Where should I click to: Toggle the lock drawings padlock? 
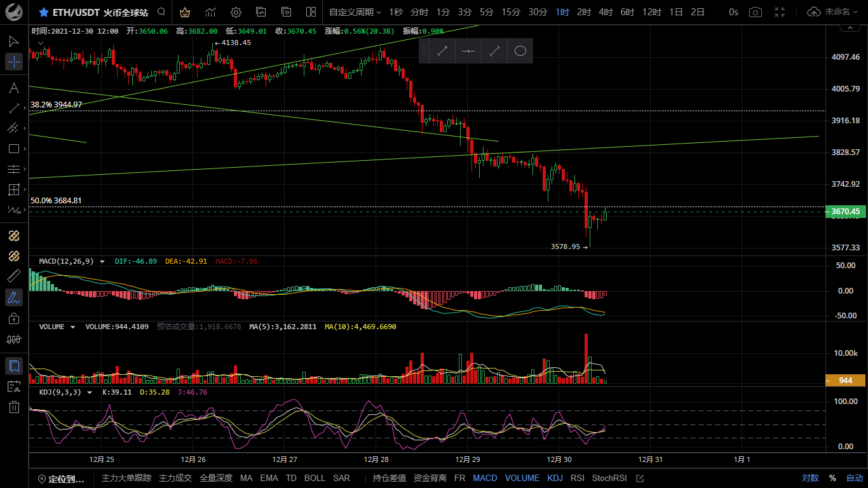pos(14,318)
